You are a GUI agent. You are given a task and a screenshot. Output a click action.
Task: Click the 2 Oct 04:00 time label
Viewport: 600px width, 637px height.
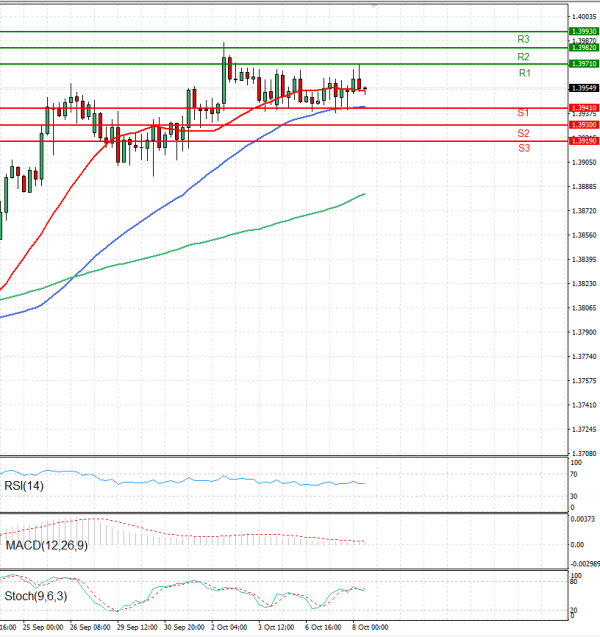pos(229,627)
